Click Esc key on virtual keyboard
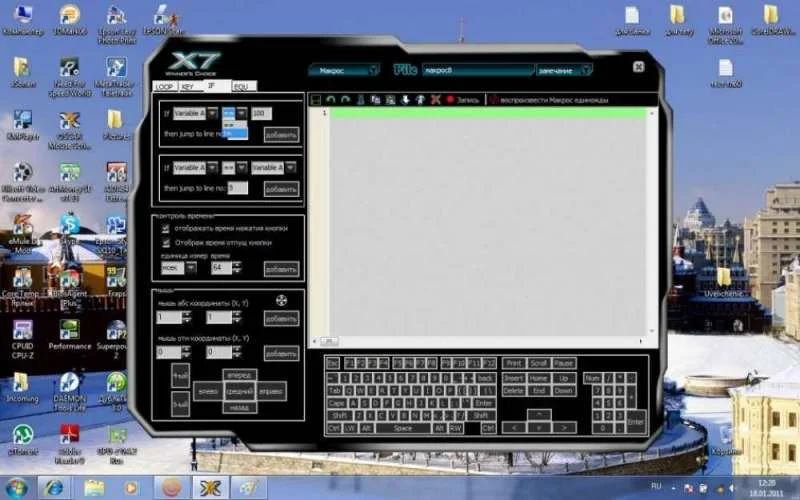The width and height of the screenshot is (800, 500). pos(333,363)
